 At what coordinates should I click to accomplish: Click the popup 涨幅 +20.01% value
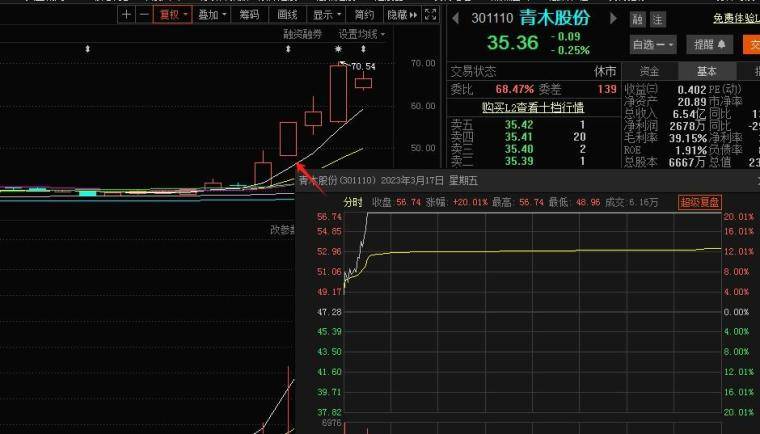pyautogui.click(x=470, y=202)
